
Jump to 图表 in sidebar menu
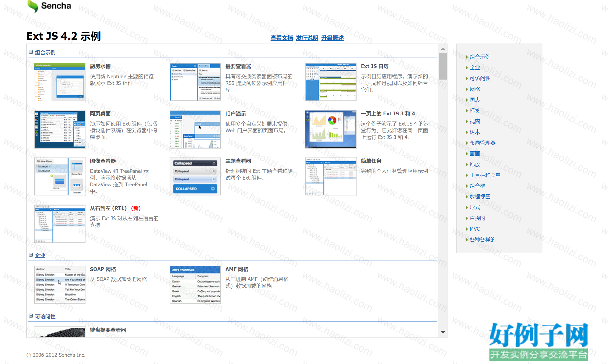pyautogui.click(x=475, y=100)
